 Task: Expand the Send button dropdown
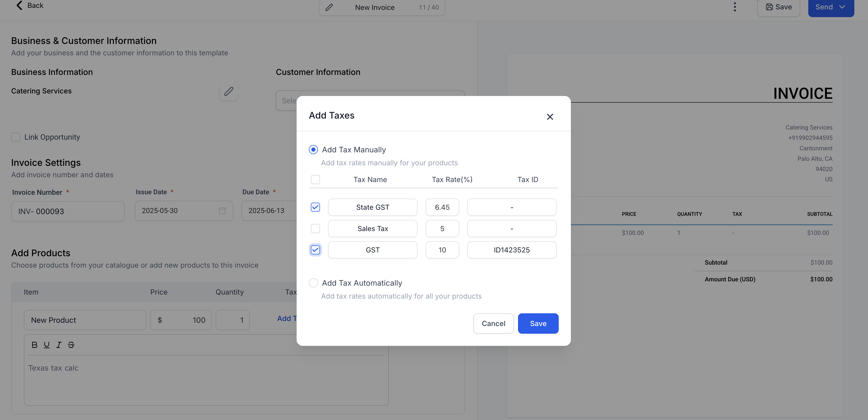click(842, 7)
